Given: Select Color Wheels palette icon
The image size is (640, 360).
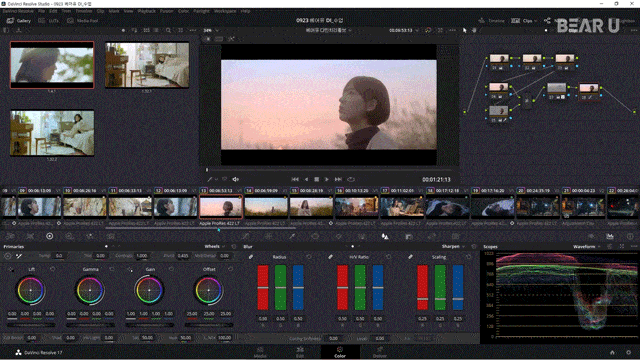Looking at the screenshot, I should (x=49, y=236).
